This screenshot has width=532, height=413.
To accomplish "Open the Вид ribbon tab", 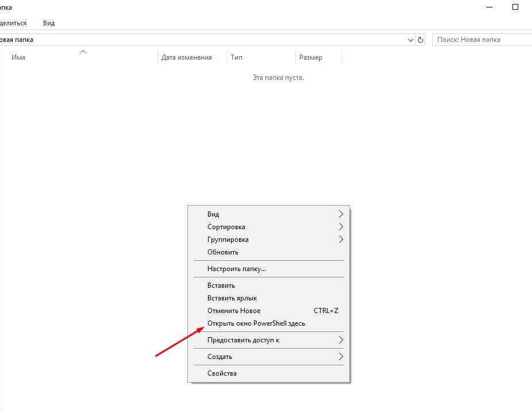I will [49, 23].
